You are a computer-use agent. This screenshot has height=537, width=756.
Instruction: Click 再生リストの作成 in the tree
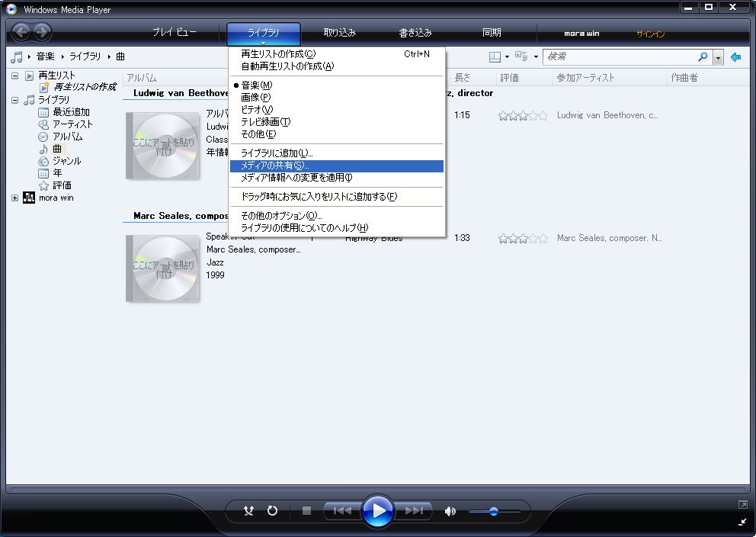click(x=85, y=87)
